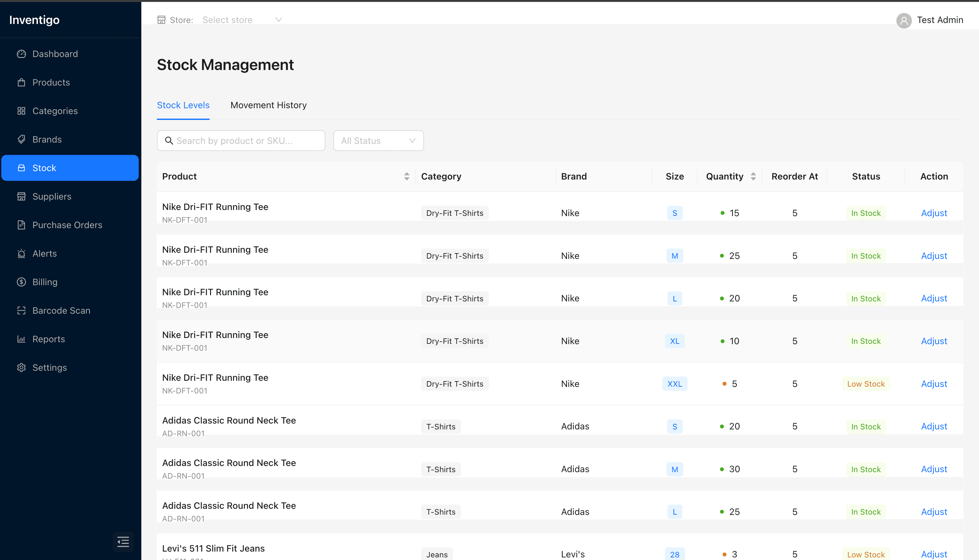Switch to the Movement History tab
The image size is (979, 560).
coord(268,105)
